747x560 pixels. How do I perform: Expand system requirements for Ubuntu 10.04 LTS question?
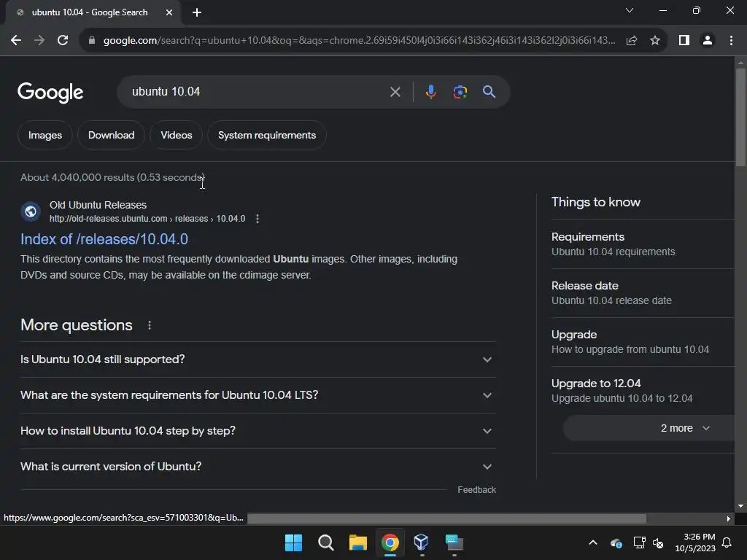pyautogui.click(x=258, y=395)
